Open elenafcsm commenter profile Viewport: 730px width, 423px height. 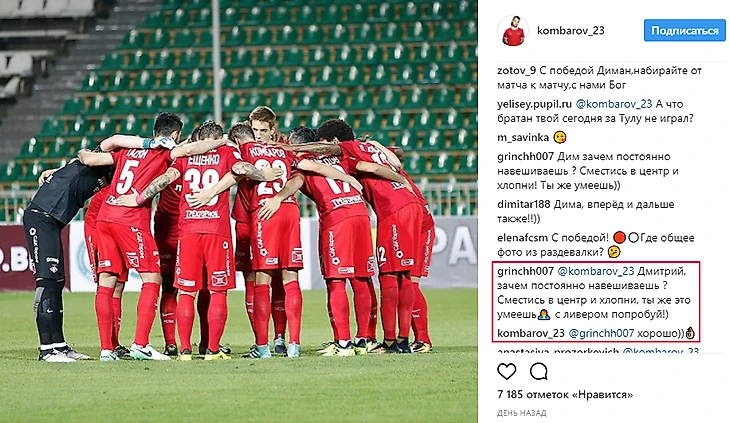pos(522,238)
